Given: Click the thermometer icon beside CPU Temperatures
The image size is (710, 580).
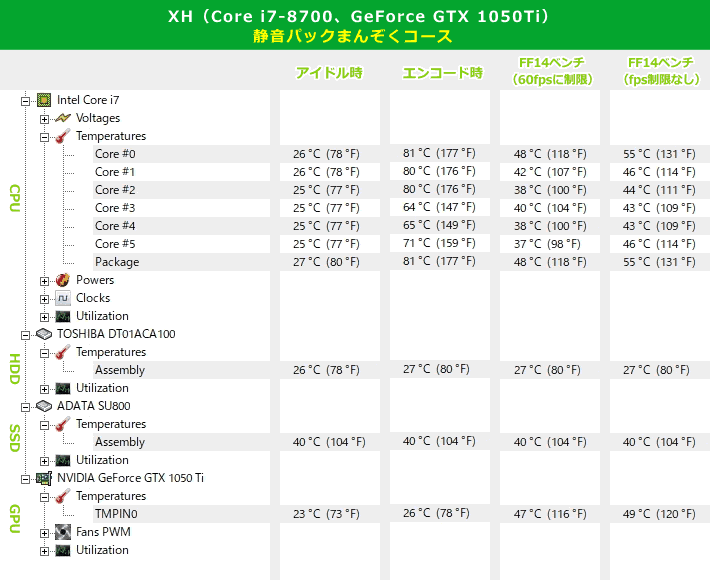Looking at the screenshot, I should tap(62, 136).
